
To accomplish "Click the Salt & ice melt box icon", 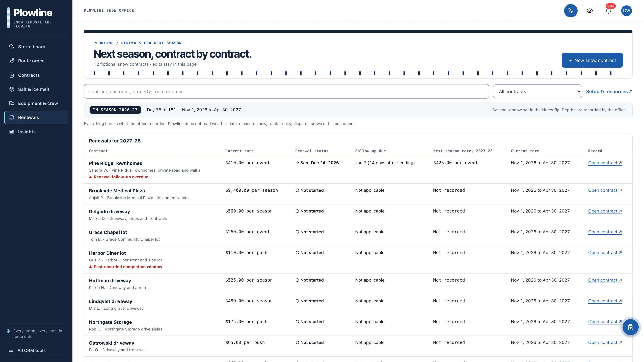I will [12, 89].
